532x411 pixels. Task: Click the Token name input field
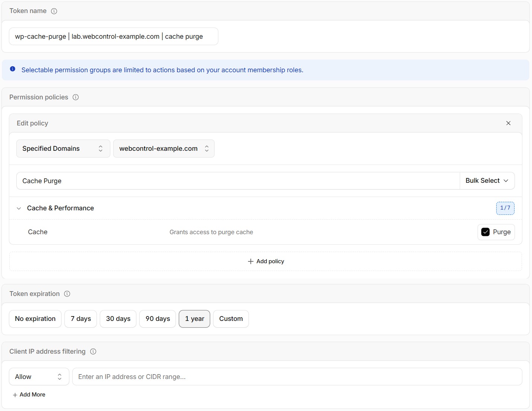pyautogui.click(x=114, y=36)
